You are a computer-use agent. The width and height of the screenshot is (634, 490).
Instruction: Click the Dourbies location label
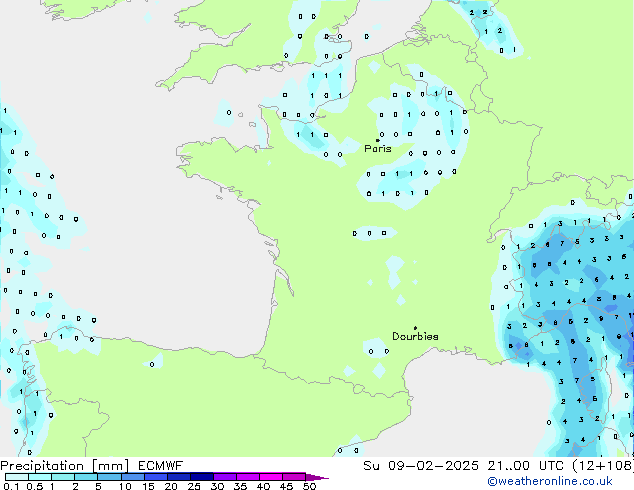click(415, 336)
